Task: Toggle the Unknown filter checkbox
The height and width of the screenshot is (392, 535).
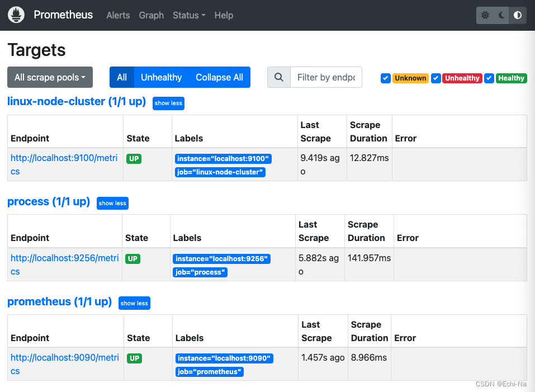Action: (x=386, y=78)
